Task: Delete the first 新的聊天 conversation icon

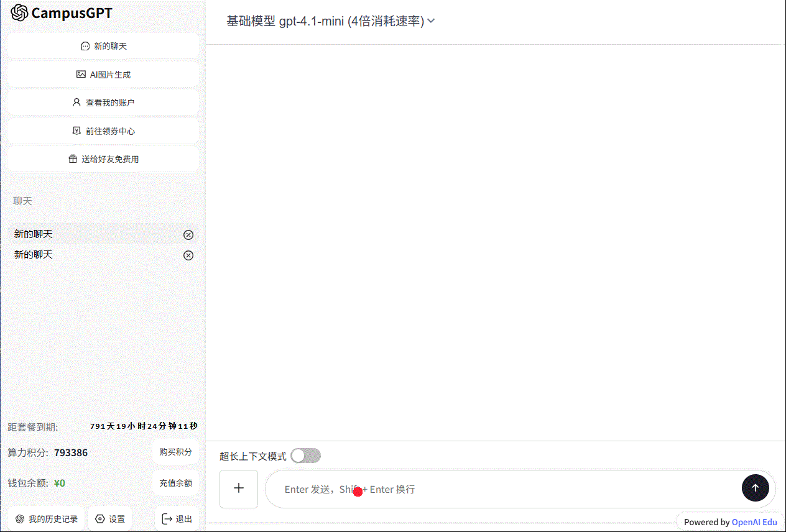Action: pyautogui.click(x=188, y=235)
